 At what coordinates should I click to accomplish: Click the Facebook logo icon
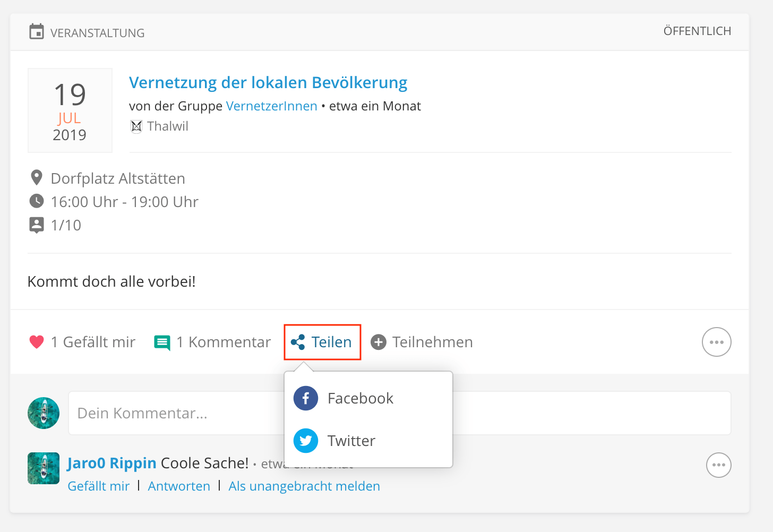(x=306, y=398)
